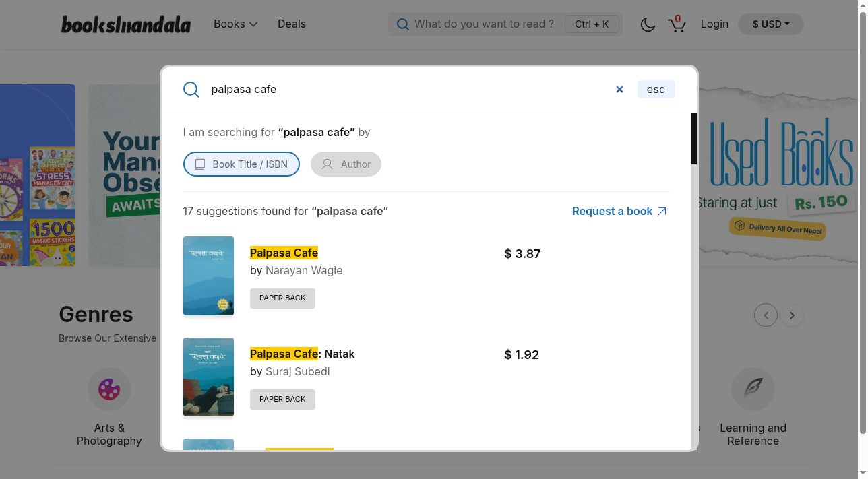Click the Booksmandala logo
The width and height of the screenshot is (868, 479).
[126, 24]
